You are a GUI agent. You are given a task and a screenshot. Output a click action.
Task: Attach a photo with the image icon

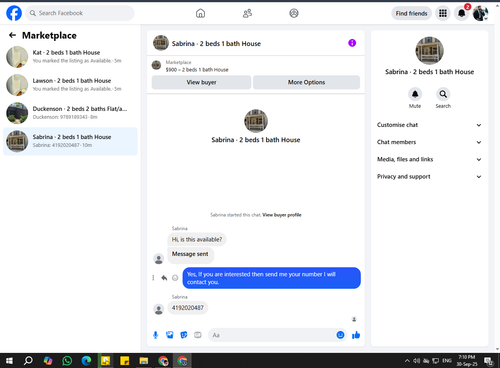point(170,335)
